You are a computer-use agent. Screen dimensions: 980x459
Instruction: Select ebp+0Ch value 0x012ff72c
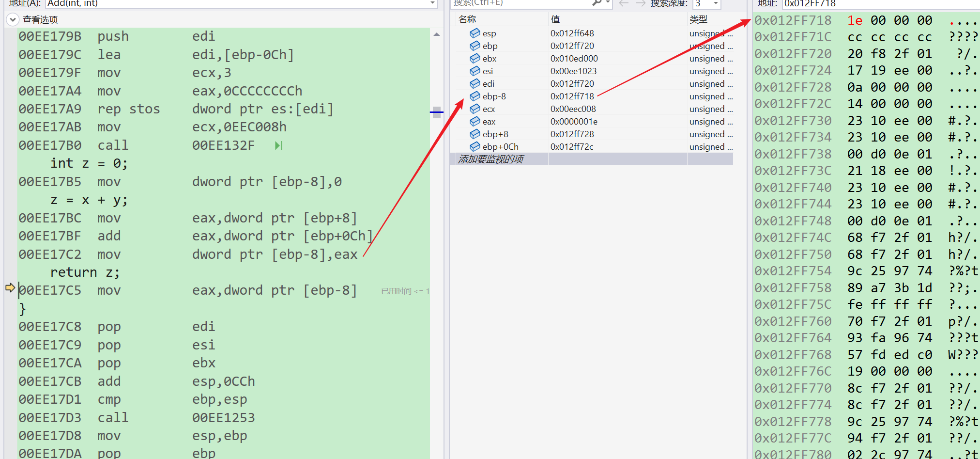pyautogui.click(x=572, y=147)
